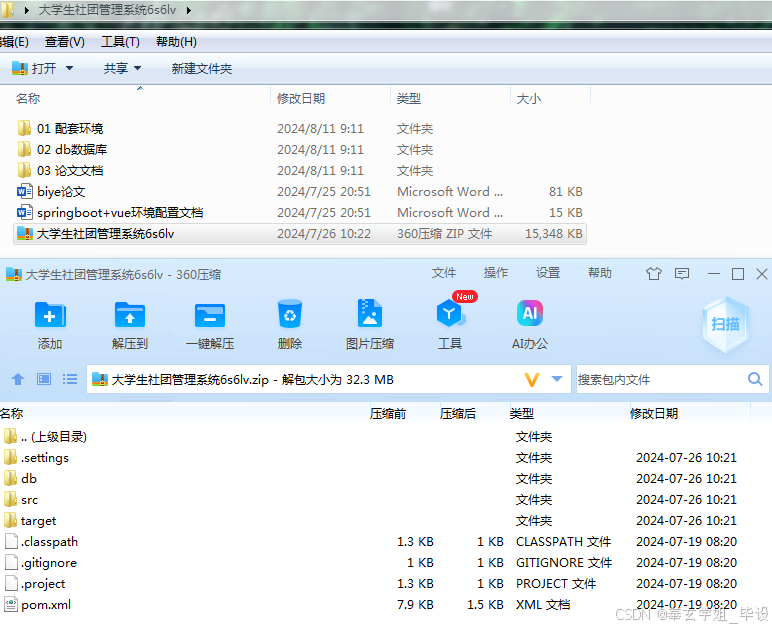This screenshot has width=772, height=628.
Task: Open the 设置 menu in 360压缩
Action: pyautogui.click(x=548, y=273)
